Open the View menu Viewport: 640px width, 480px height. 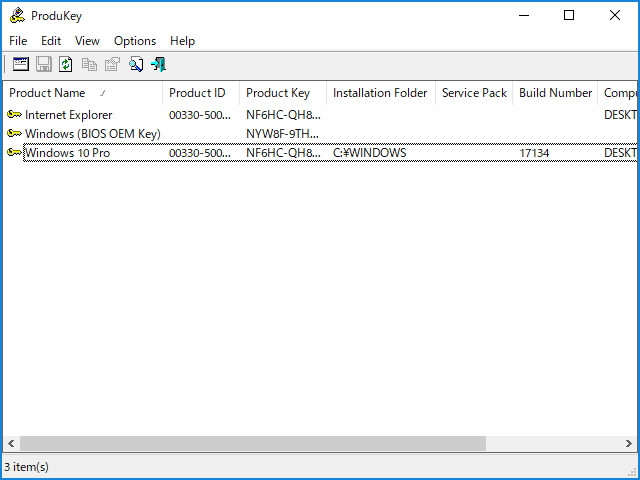(87, 41)
